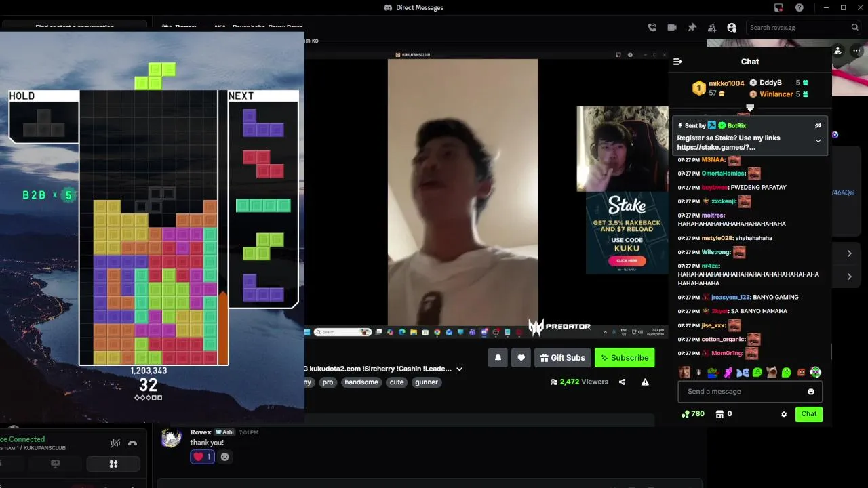The width and height of the screenshot is (868, 488).
Task: Click the 780 channel points balance
Action: [x=693, y=414]
